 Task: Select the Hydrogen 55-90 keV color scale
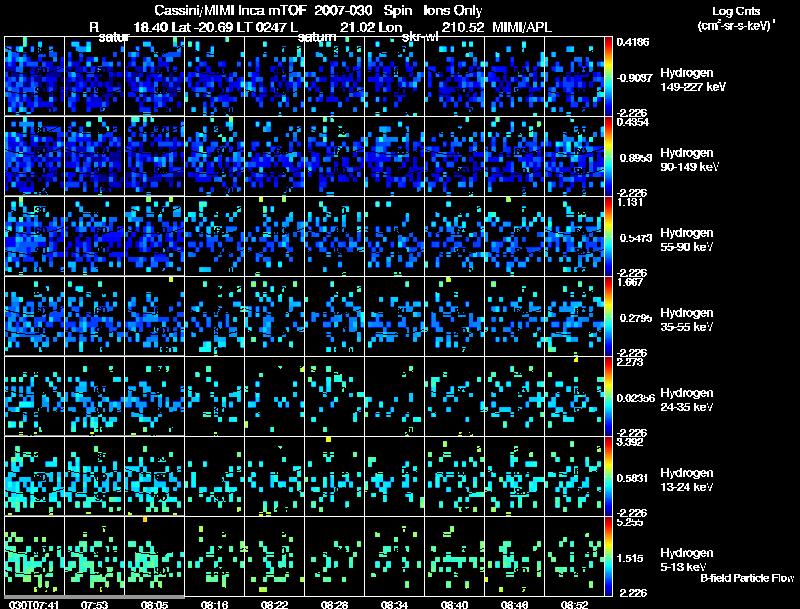tap(609, 235)
